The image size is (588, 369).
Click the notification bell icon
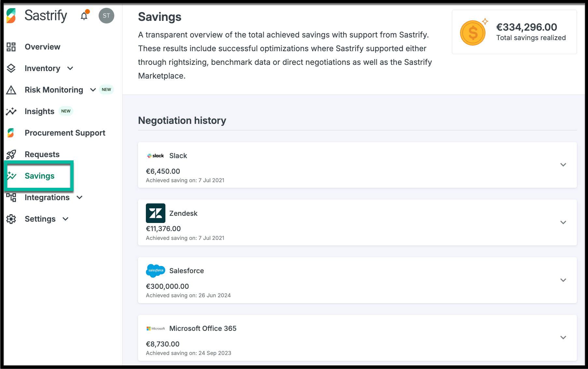click(x=84, y=16)
